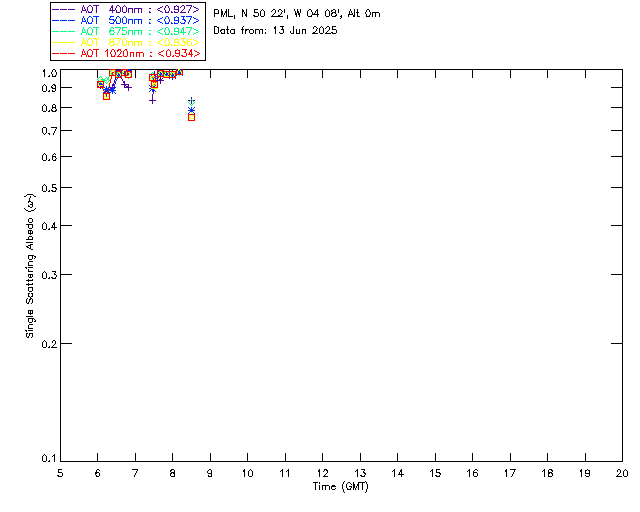Click the 0.3 y-axis tick label
Screen dimensions: 640x512
pos(49,275)
